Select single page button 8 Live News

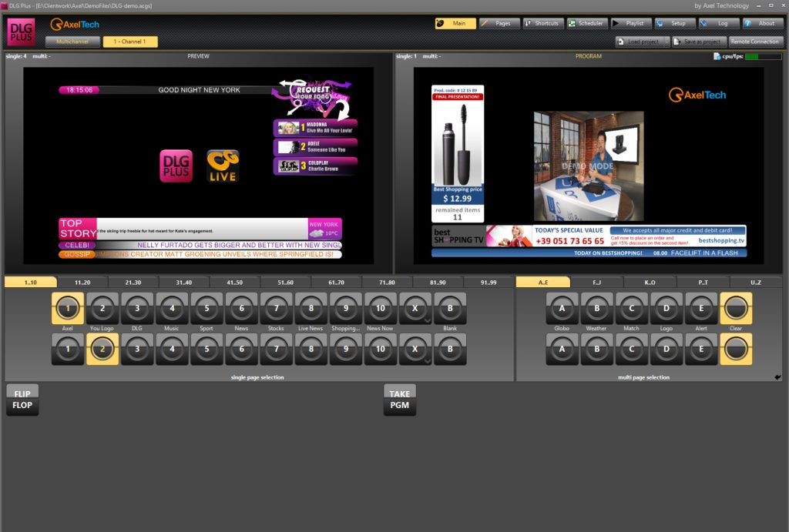pyautogui.click(x=311, y=308)
